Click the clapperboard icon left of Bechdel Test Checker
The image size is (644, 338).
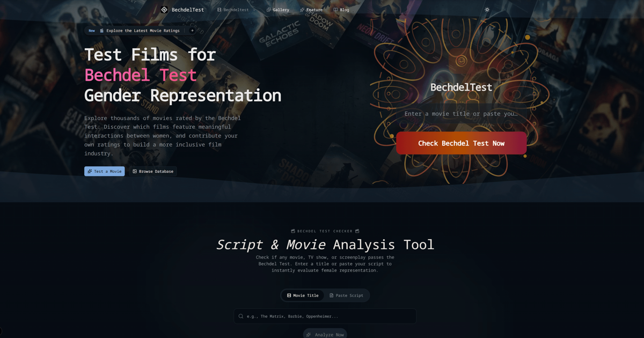click(293, 231)
